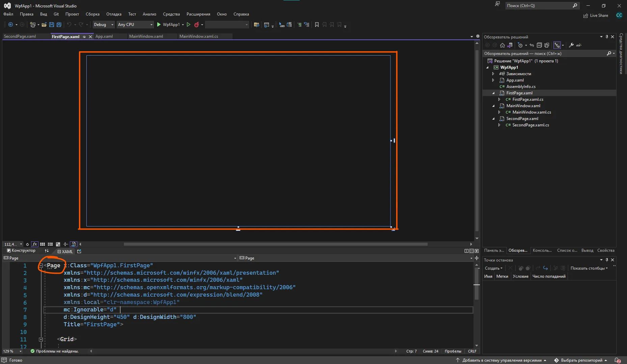Open the Сборка menu
Screen dimensions: 627x364
pos(92,14)
